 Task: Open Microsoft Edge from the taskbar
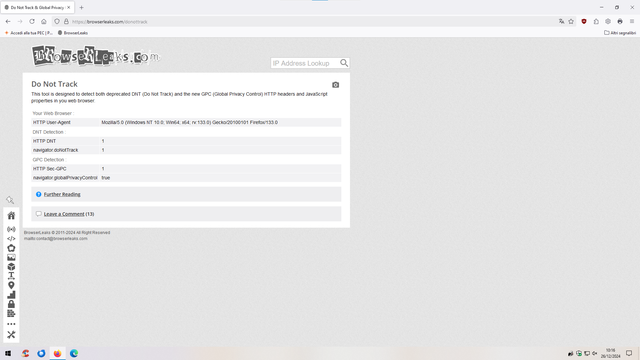(74, 353)
